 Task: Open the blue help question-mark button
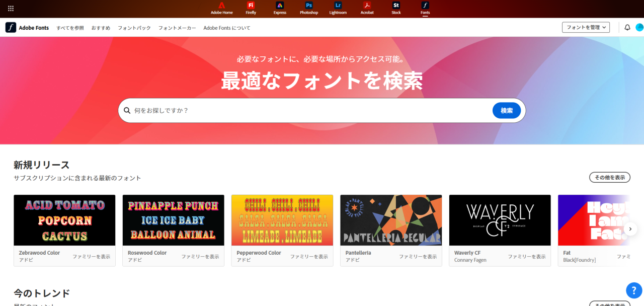(x=634, y=290)
